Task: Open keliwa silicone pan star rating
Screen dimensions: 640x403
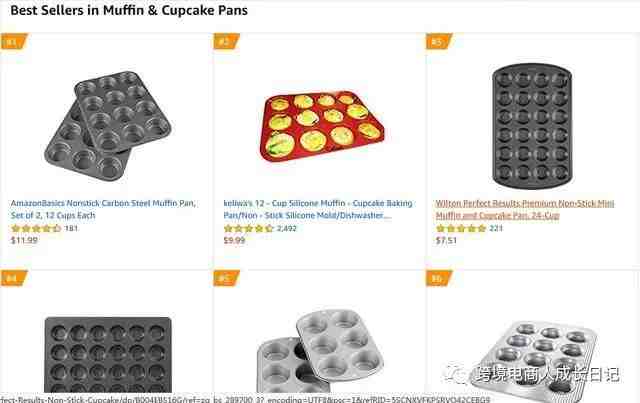Action: 249,228
